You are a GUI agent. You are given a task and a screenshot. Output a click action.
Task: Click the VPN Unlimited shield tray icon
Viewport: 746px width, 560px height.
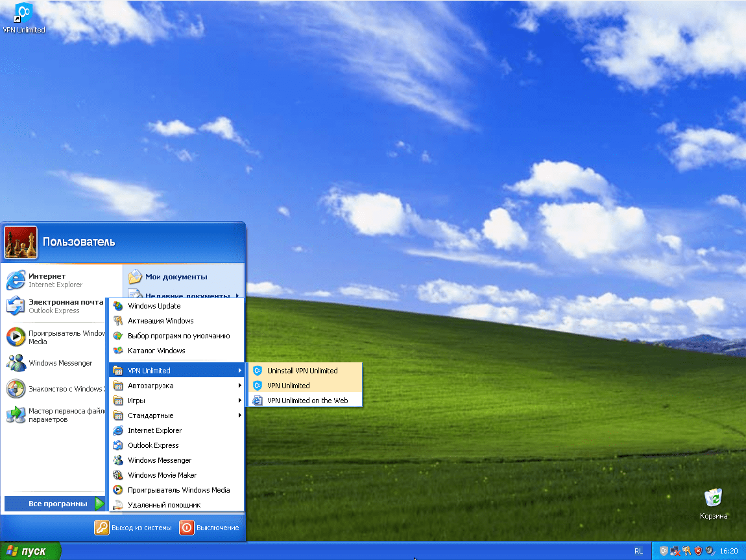(x=664, y=551)
